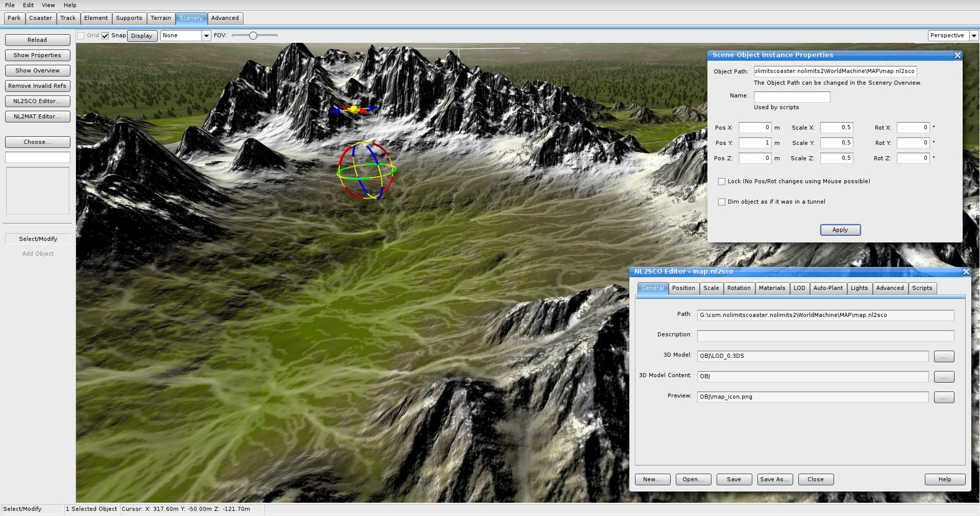Click browse button next to 3D Model field
The height and width of the screenshot is (516, 980).
click(944, 356)
